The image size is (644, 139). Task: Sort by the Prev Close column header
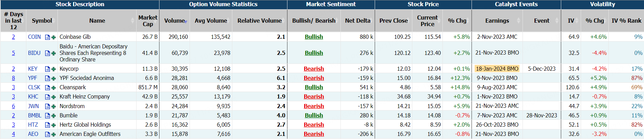pos(394,21)
